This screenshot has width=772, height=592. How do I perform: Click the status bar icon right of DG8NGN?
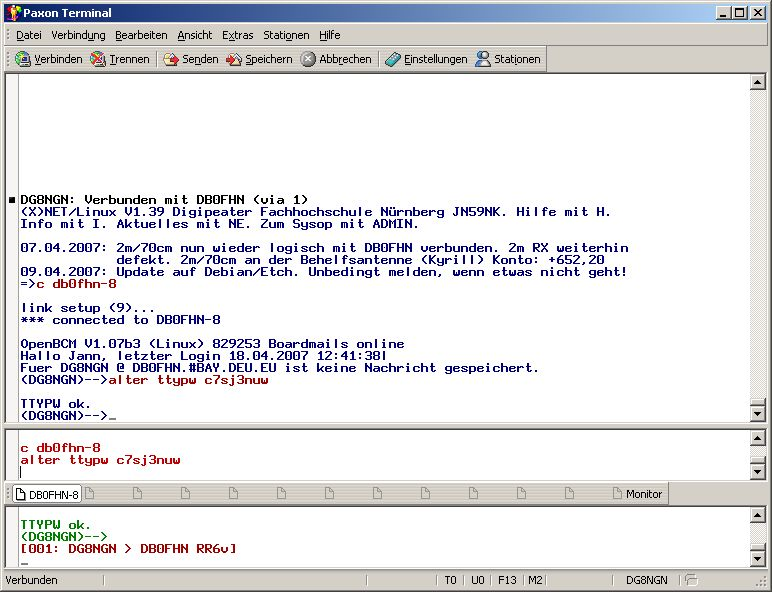[691, 580]
